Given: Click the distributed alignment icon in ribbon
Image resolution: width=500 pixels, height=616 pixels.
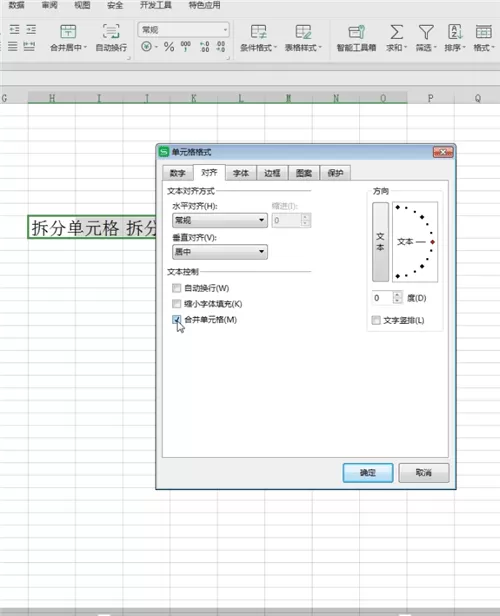Looking at the screenshot, I should coord(29,47).
